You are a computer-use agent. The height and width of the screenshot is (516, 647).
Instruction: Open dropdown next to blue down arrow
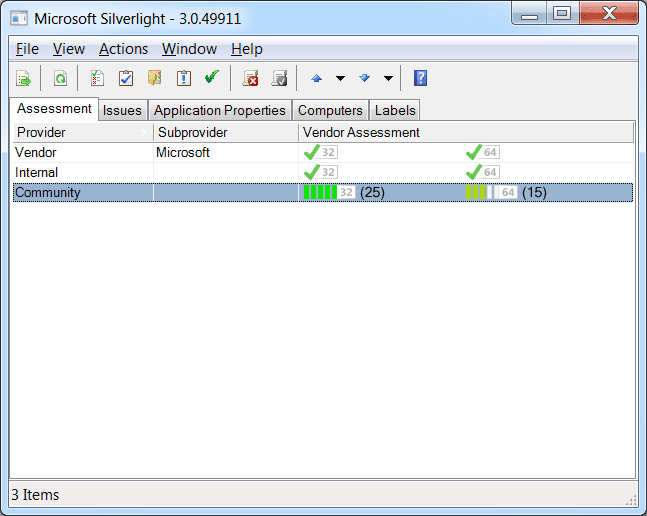[x=388, y=78]
